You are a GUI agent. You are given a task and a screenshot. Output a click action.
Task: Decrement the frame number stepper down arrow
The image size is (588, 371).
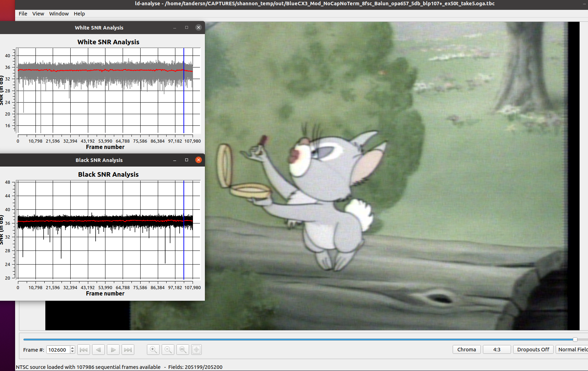coord(72,352)
